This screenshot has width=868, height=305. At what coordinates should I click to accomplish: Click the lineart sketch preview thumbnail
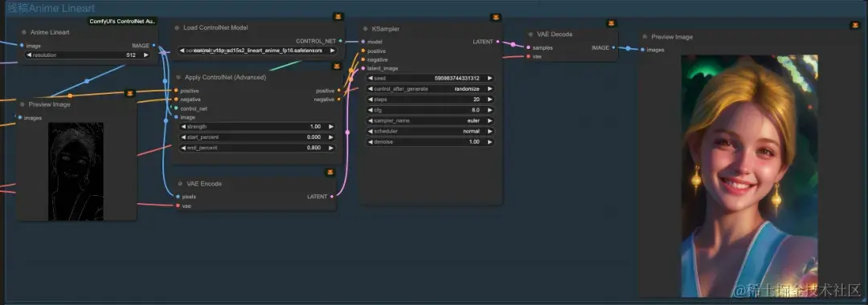pos(76,171)
